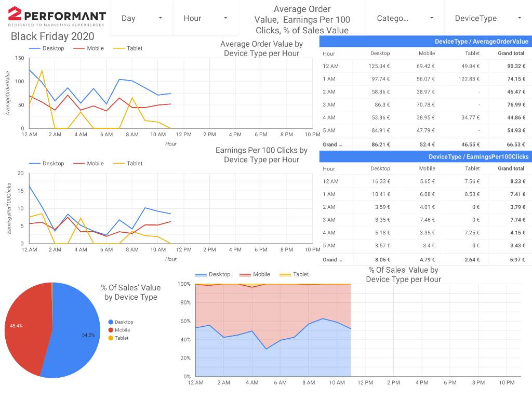Click Hour column header in AverageOrderValue table
This screenshot has width=532, height=399.
tap(329, 54)
